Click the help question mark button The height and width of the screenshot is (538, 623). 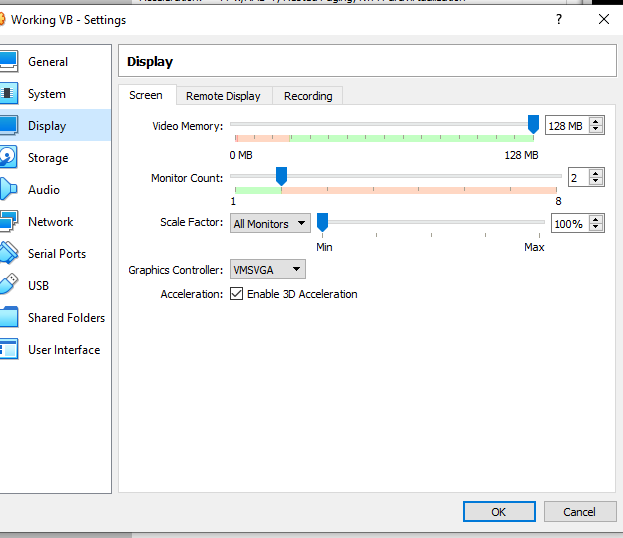click(559, 19)
